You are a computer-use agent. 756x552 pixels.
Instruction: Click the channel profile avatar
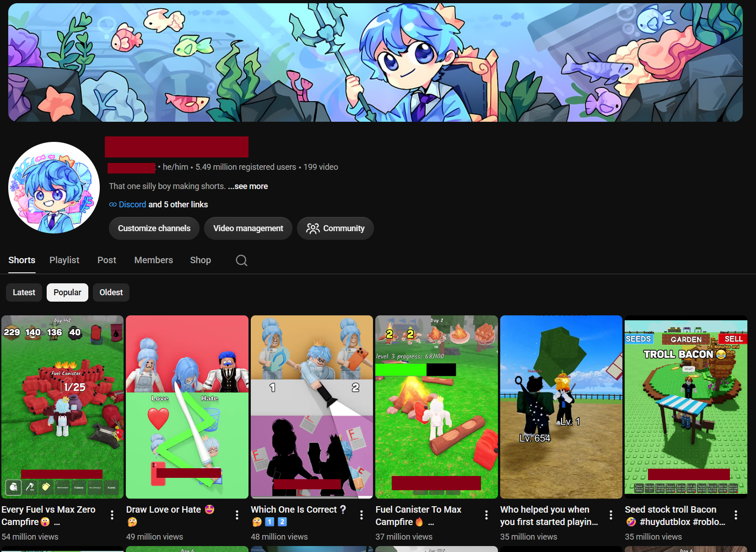tap(54, 188)
